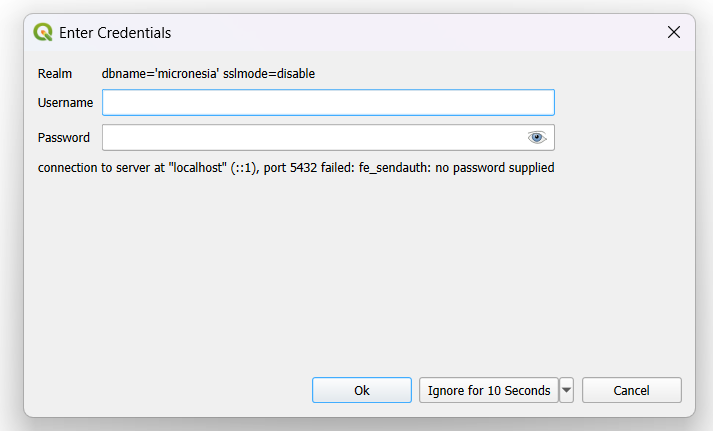Open the Ignore duration dropdown arrow
This screenshot has height=431, width=713.
click(x=566, y=390)
